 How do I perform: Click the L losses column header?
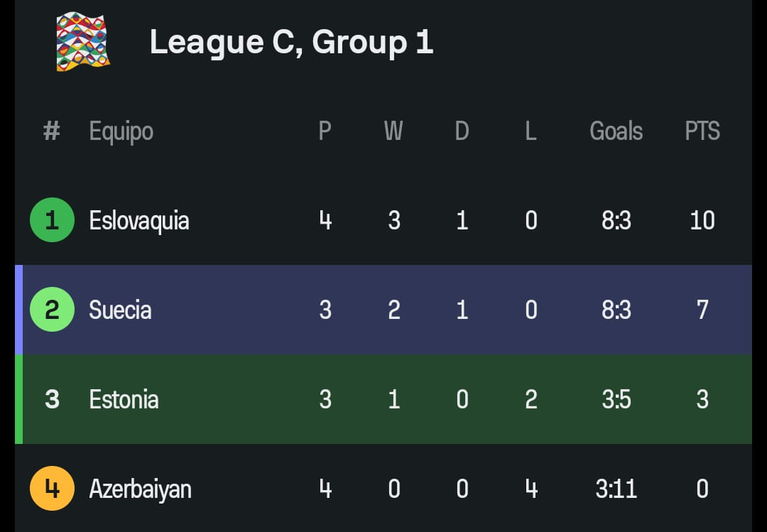pos(531,131)
